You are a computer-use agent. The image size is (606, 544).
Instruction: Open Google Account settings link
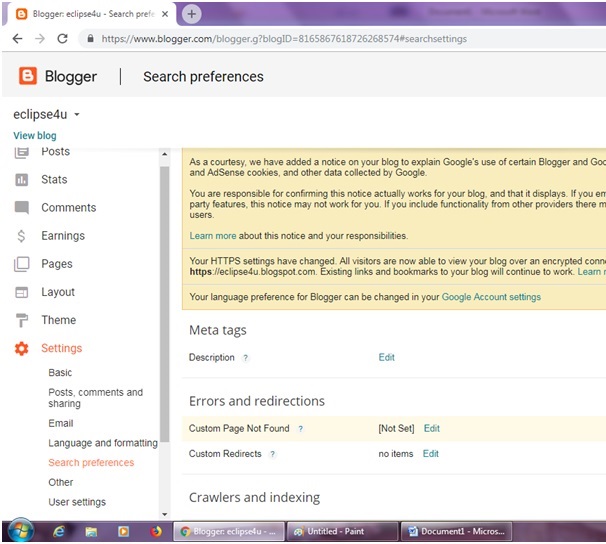(x=491, y=297)
